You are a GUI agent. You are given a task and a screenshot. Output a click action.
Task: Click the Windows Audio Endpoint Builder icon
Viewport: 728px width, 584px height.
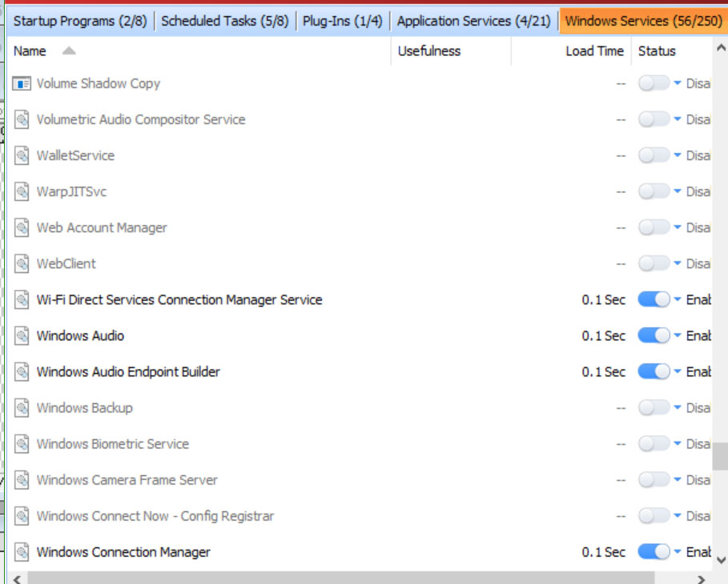[22, 372]
